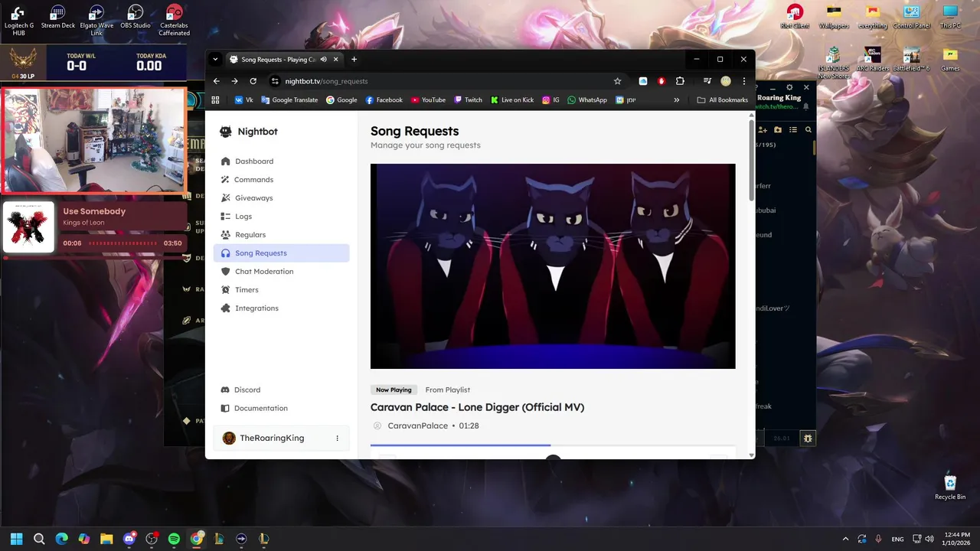
Task: Click the search icon in League friends list
Action: 808,130
